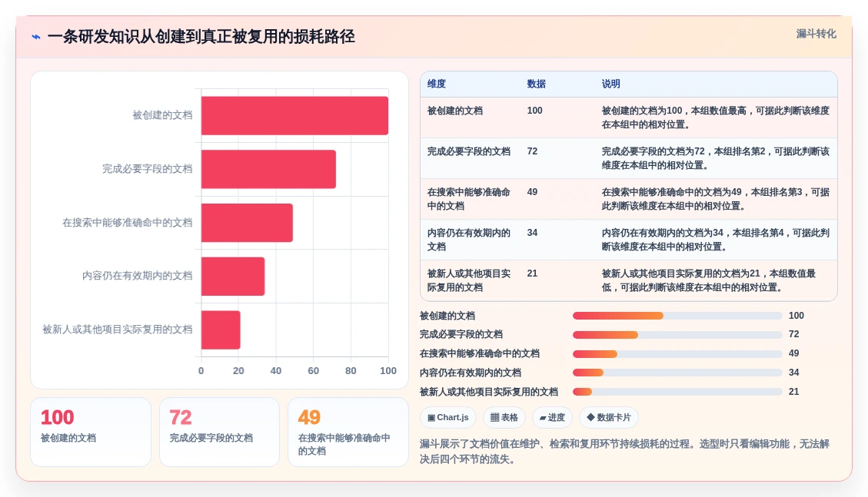Click the Chart.js chip
Viewport: 868px width, 497px height.
coord(448,417)
